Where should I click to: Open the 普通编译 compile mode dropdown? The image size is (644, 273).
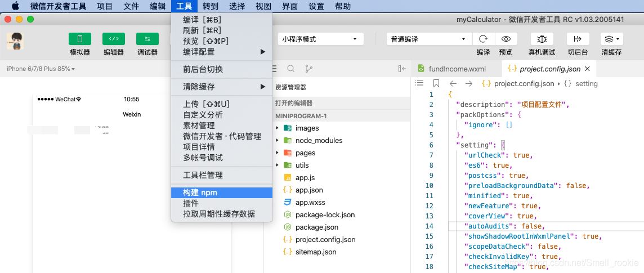pos(429,39)
